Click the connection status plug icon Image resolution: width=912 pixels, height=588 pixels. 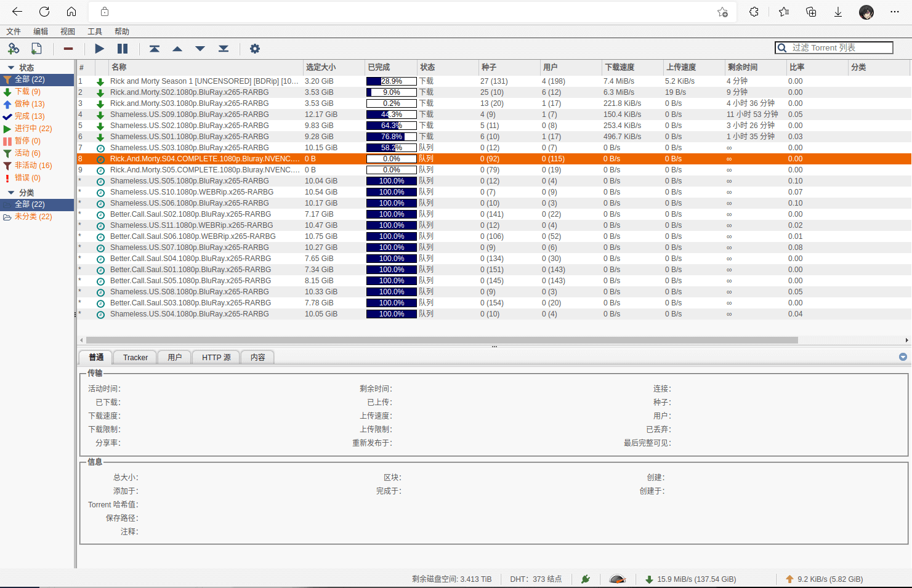click(x=586, y=579)
